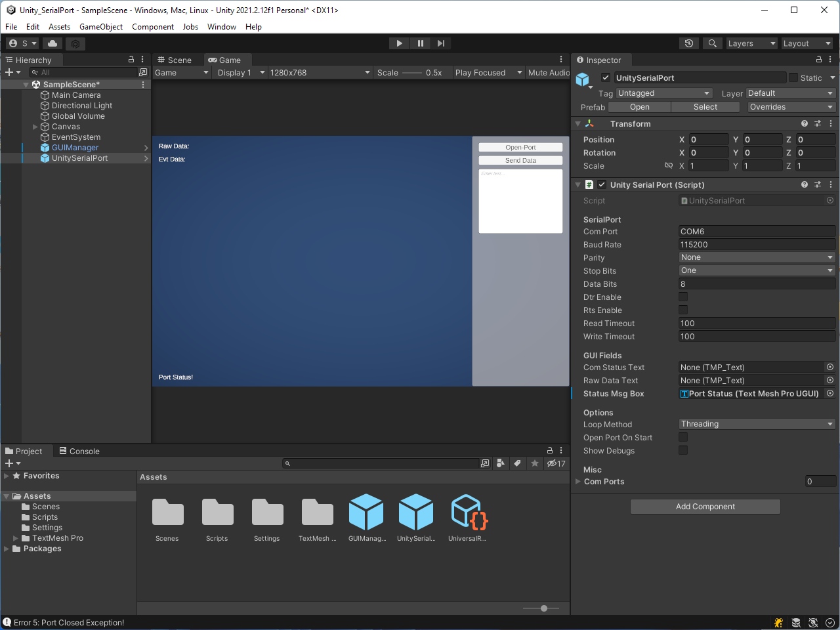Open the GameObject menu
The image size is (840, 630).
tap(100, 27)
